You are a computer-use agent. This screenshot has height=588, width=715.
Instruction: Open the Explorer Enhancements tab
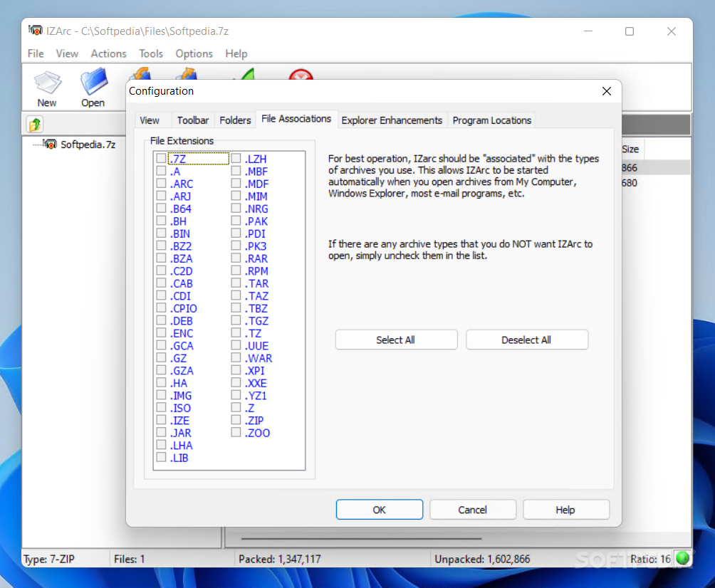tap(392, 120)
